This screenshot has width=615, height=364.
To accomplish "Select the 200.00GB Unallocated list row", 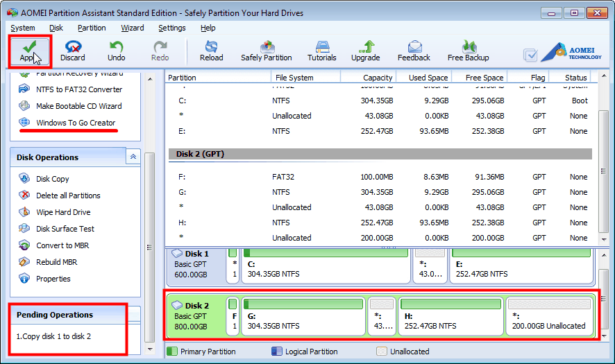I will (x=380, y=238).
